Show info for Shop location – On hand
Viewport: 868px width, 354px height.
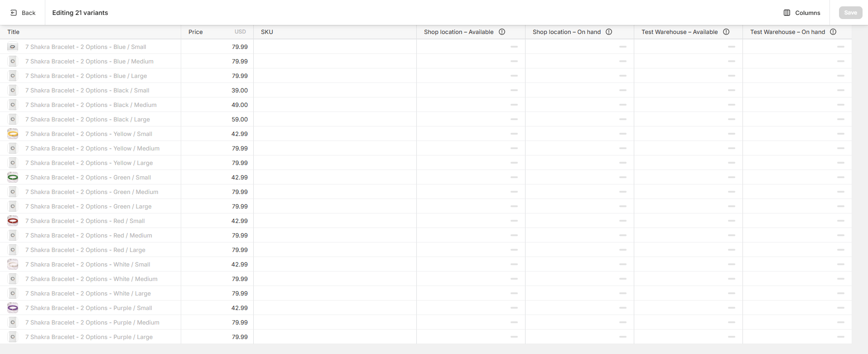point(609,32)
